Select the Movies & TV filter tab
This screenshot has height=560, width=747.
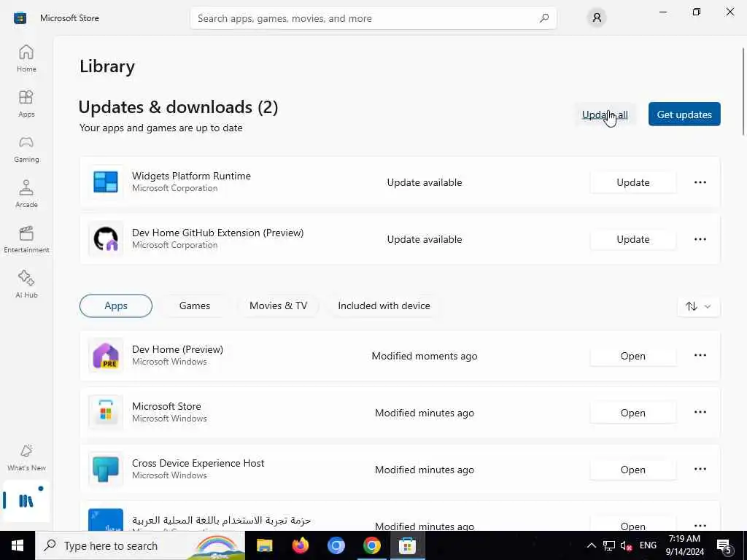click(x=278, y=306)
